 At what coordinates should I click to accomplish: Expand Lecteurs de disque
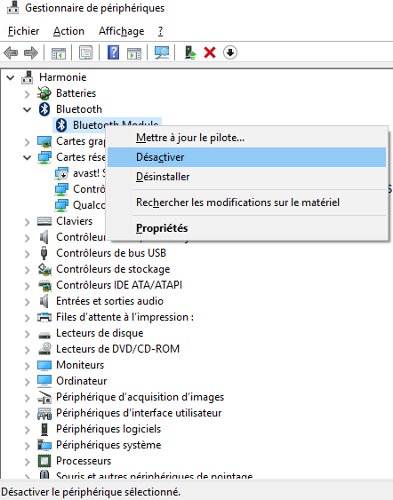pyautogui.click(x=27, y=334)
